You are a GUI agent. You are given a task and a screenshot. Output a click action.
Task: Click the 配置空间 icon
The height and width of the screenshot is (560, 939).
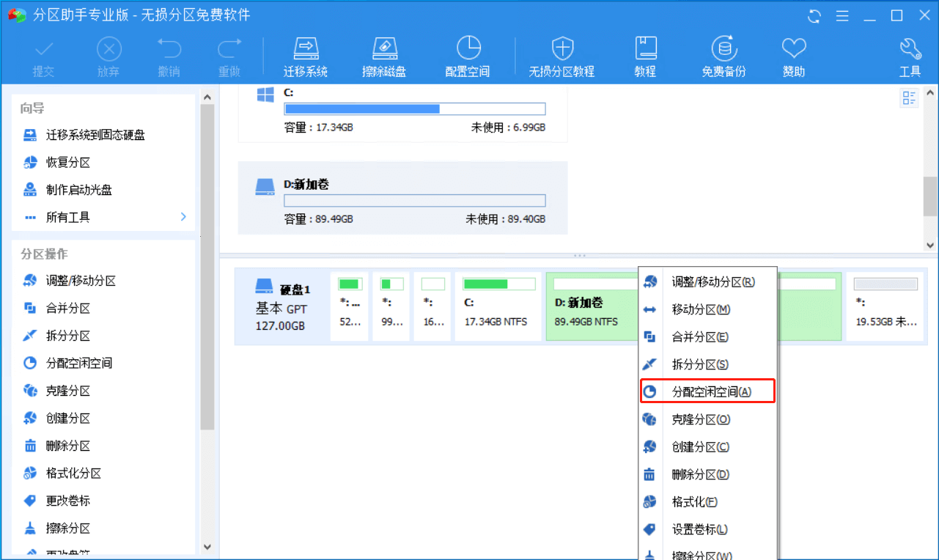coord(467,56)
